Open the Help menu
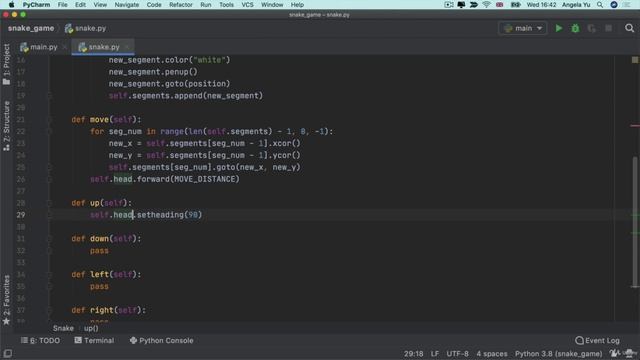 pyautogui.click(x=297, y=4)
